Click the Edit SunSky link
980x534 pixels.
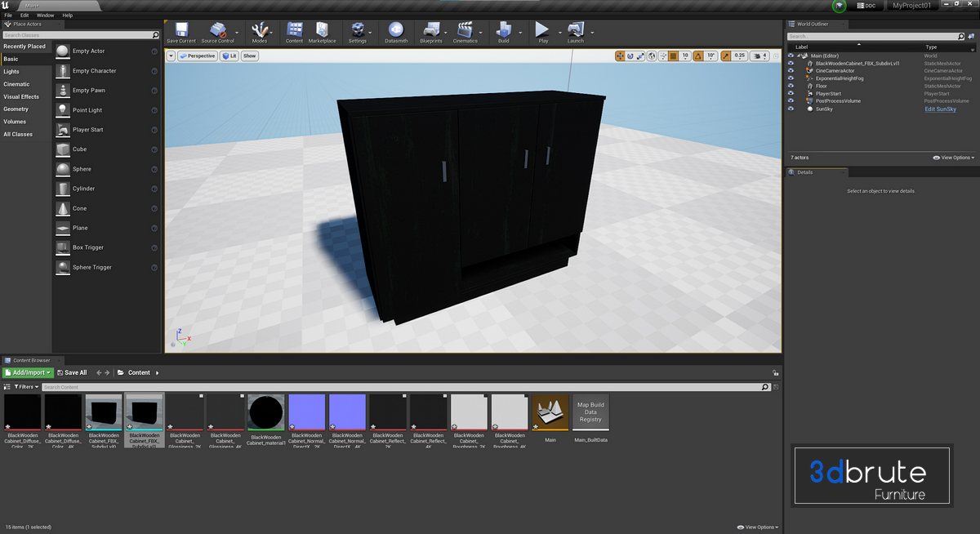(940, 109)
